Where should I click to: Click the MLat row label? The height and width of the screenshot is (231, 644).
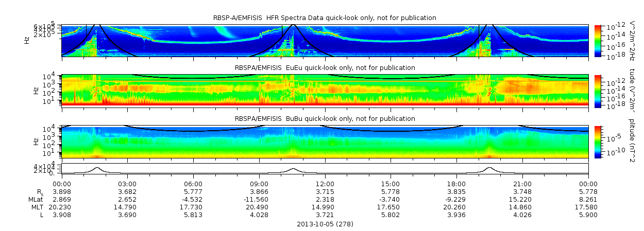36,199
